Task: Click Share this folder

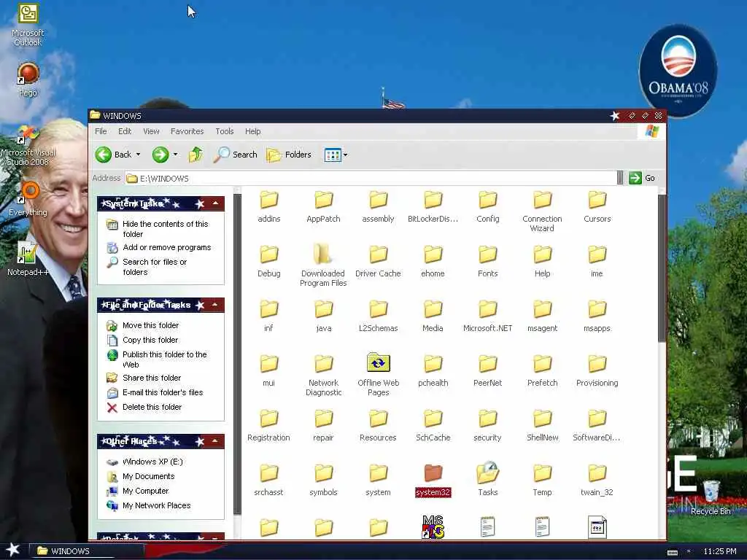Action: [x=152, y=378]
